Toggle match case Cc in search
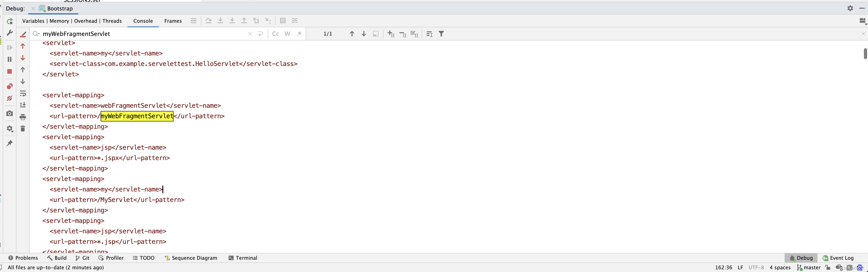The height and width of the screenshot is (272, 868). (x=275, y=34)
